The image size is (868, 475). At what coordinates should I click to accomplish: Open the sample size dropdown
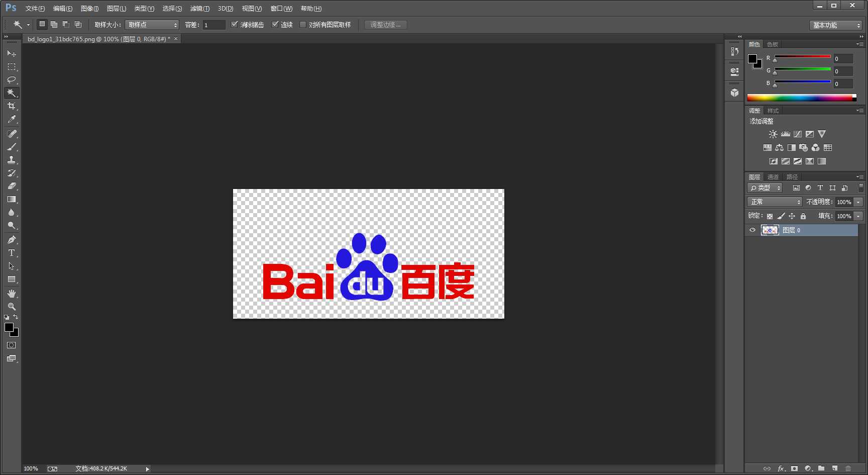(x=152, y=25)
